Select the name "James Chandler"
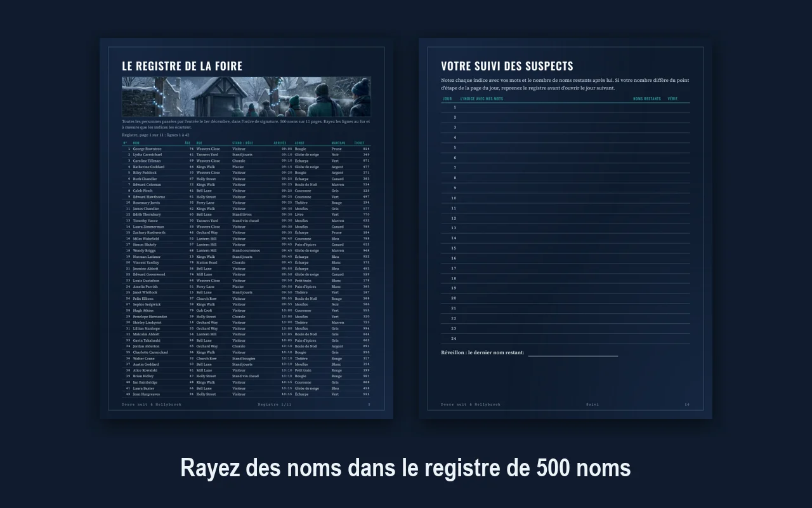Viewport: 812px width, 508px height. pyautogui.click(x=146, y=208)
